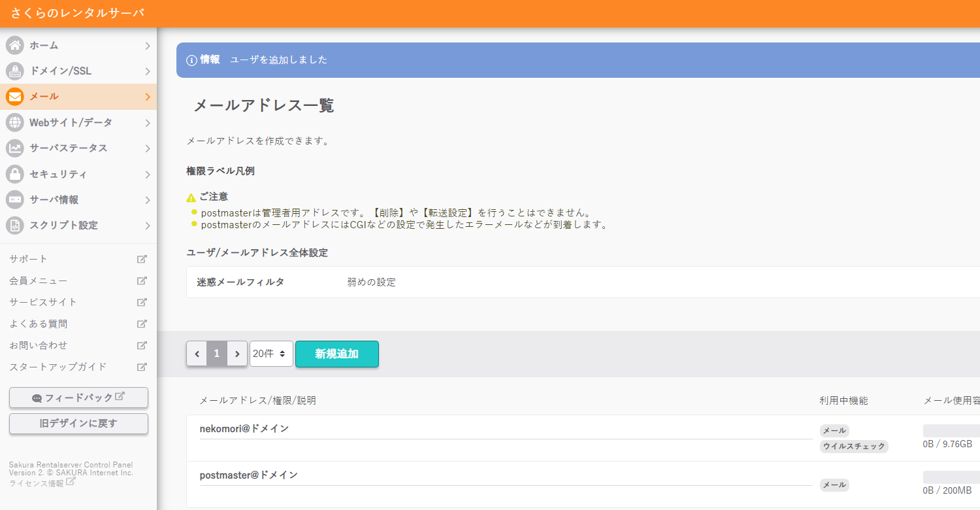Click the 権限ラベル凡例 heading

(x=220, y=171)
